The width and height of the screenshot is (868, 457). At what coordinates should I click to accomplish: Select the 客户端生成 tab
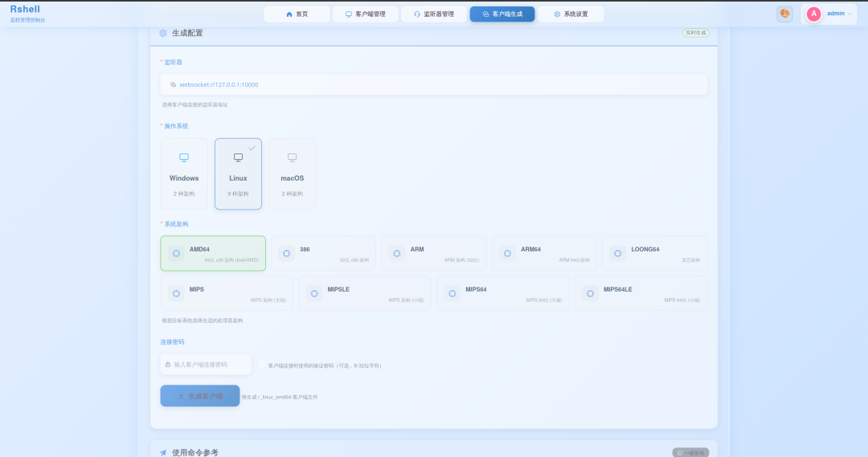502,14
